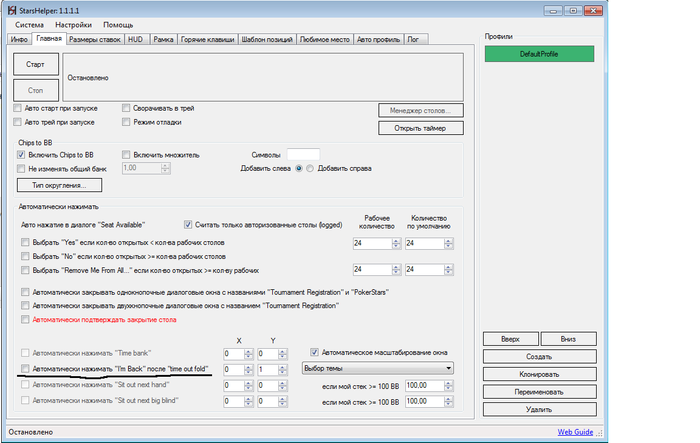
Task: Select Добавить слева radio button
Action: pyautogui.click(x=299, y=168)
